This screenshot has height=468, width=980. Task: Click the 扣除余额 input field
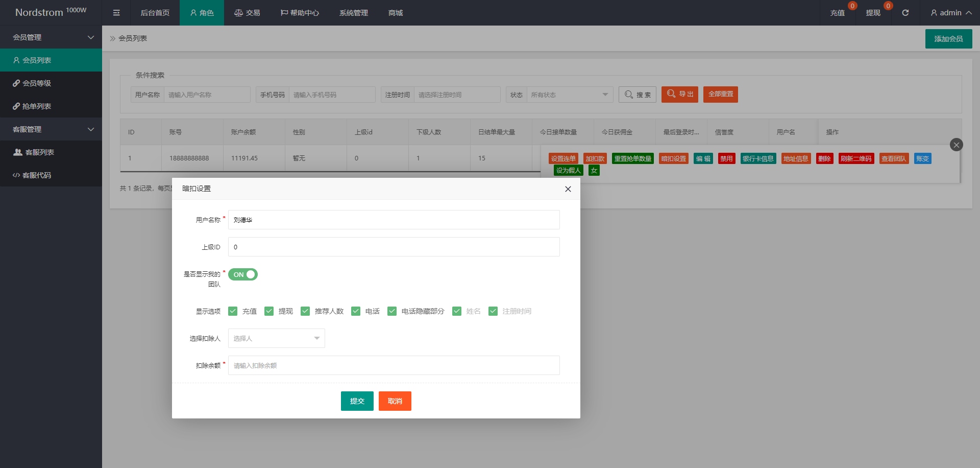[394, 365]
